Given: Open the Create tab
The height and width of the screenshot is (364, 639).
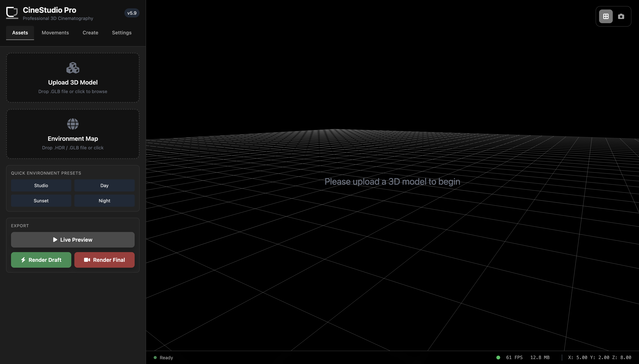Looking at the screenshot, I should click(x=90, y=33).
